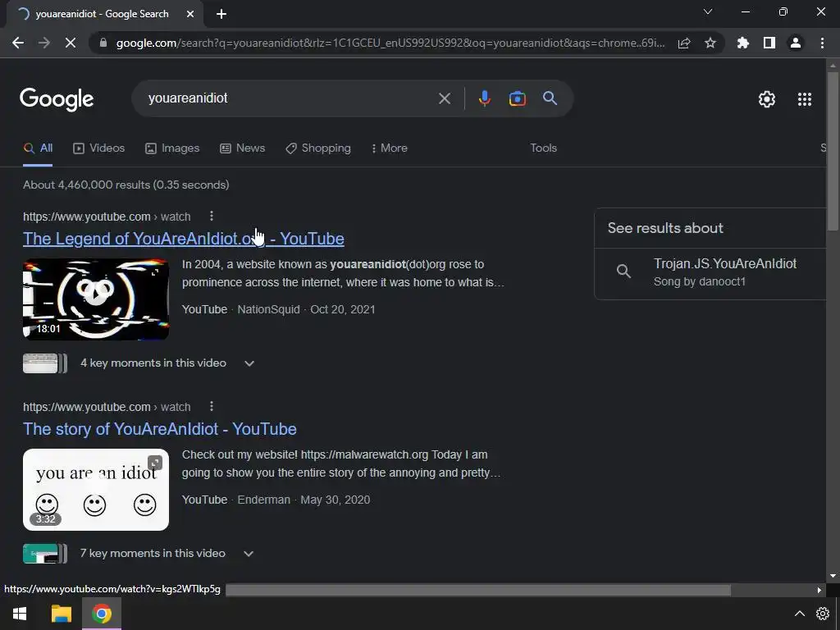Open a new browser tab
The height and width of the screenshot is (630, 840).
221,14
